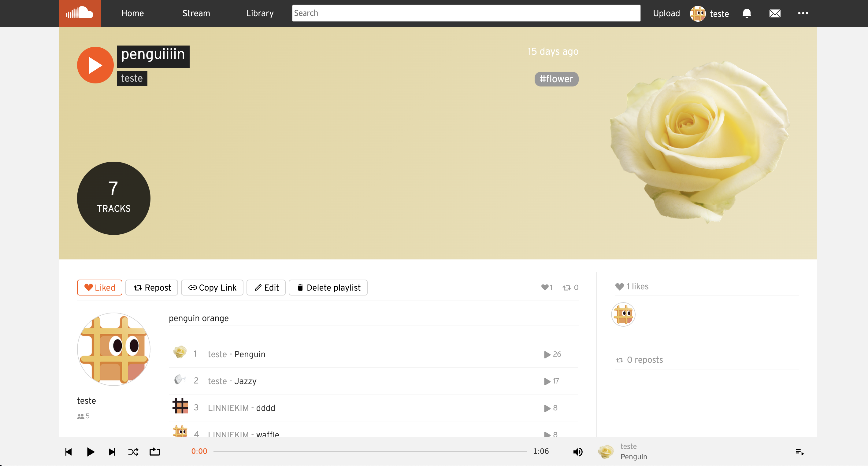Click the Search input field
The image size is (868, 466).
(466, 13)
